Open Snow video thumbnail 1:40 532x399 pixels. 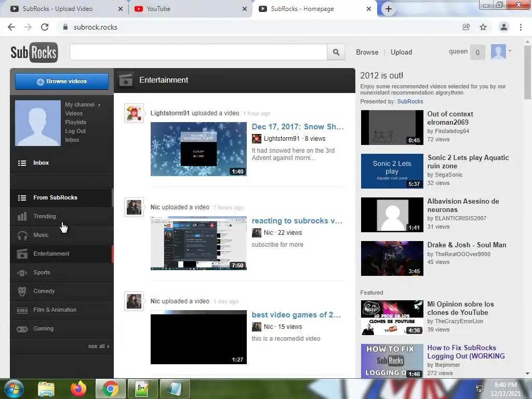(x=198, y=149)
